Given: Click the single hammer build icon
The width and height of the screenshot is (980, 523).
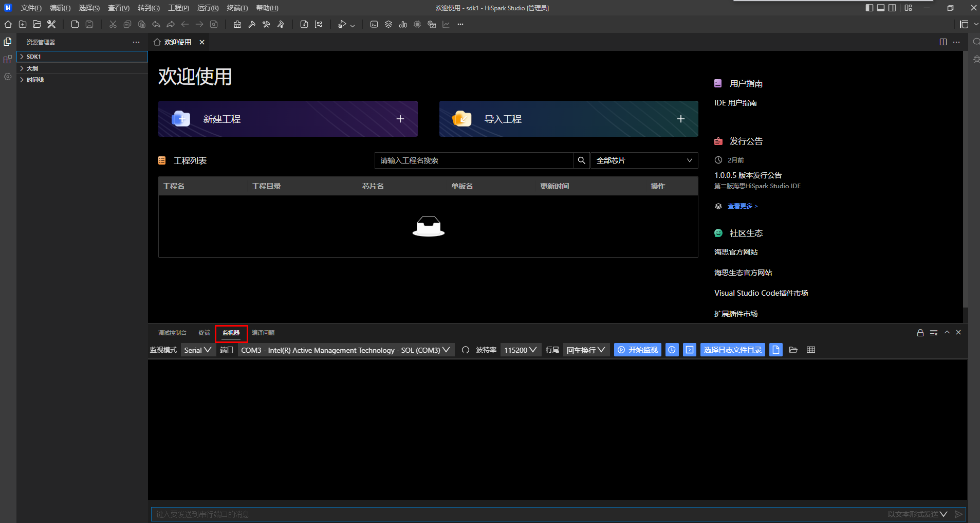Looking at the screenshot, I should (x=252, y=24).
